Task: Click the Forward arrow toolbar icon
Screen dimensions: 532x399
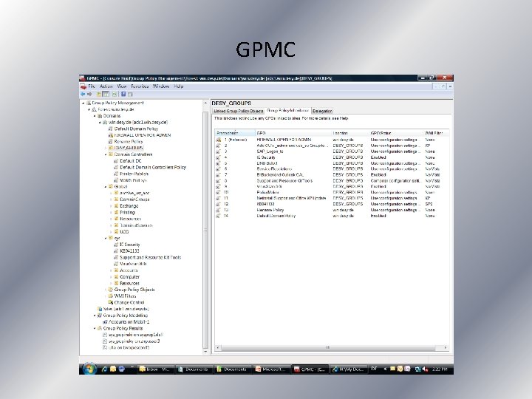Action: (89, 94)
